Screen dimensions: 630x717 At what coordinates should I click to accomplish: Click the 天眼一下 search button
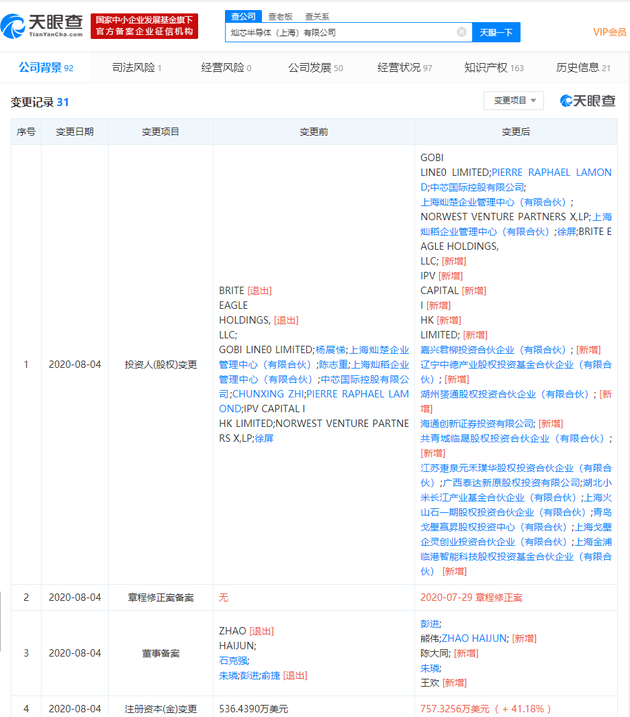pyautogui.click(x=496, y=32)
